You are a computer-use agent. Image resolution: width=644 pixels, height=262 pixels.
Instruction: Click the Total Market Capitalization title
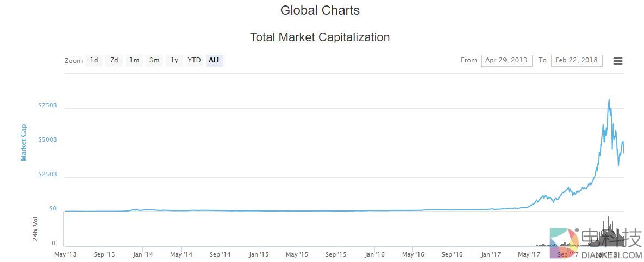pyautogui.click(x=320, y=37)
